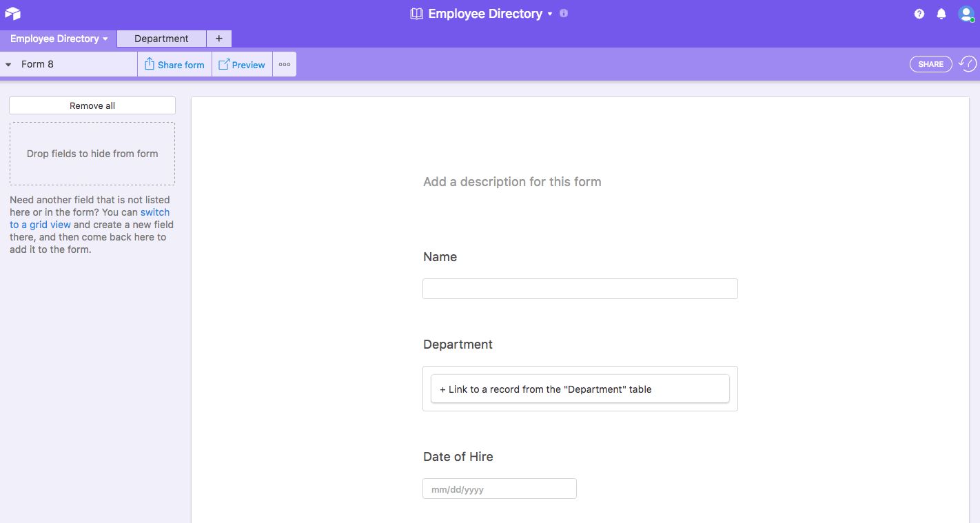This screenshot has width=980, height=523.
Task: Click the base info icon beside title
Action: coord(564,13)
